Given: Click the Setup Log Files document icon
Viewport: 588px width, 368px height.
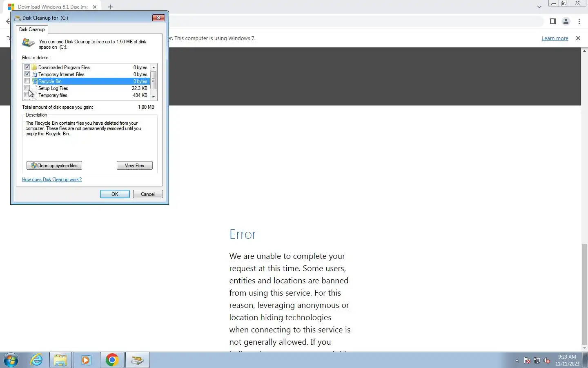Looking at the screenshot, I should pos(35,88).
